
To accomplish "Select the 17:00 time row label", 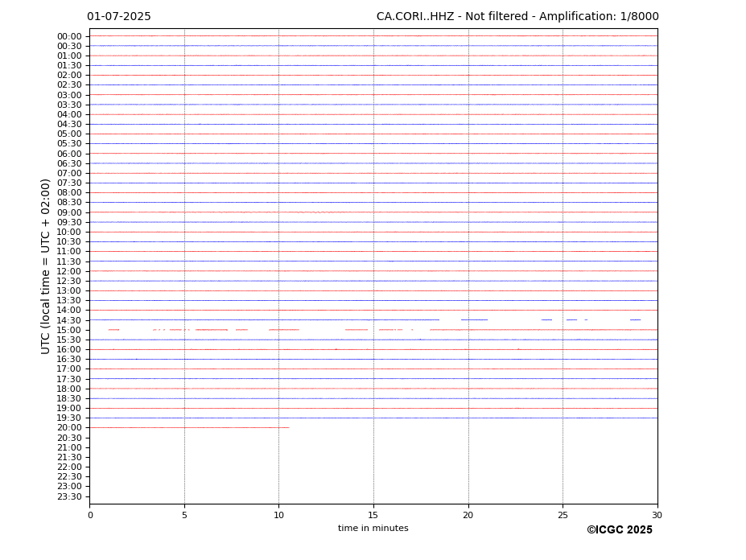I will (69, 369).
